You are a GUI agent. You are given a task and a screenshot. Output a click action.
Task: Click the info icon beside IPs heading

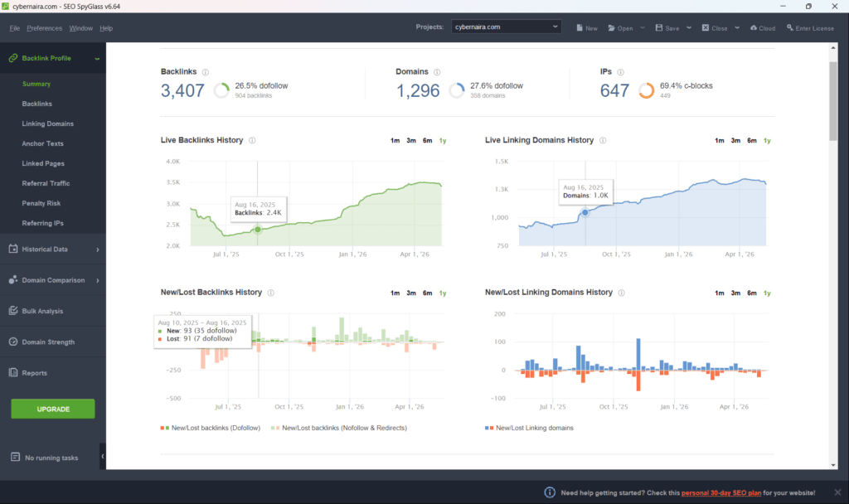(620, 72)
